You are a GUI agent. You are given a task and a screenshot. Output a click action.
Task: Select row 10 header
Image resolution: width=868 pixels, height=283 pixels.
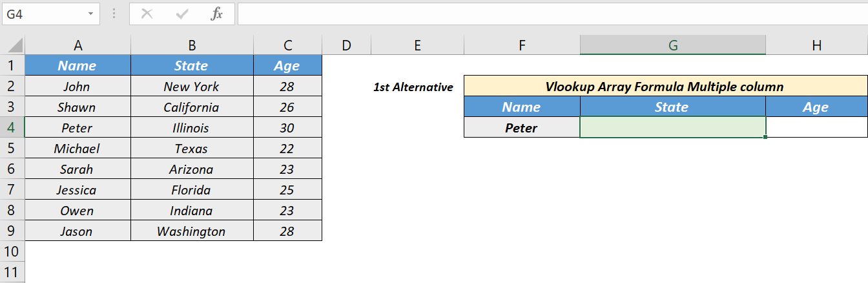12,251
